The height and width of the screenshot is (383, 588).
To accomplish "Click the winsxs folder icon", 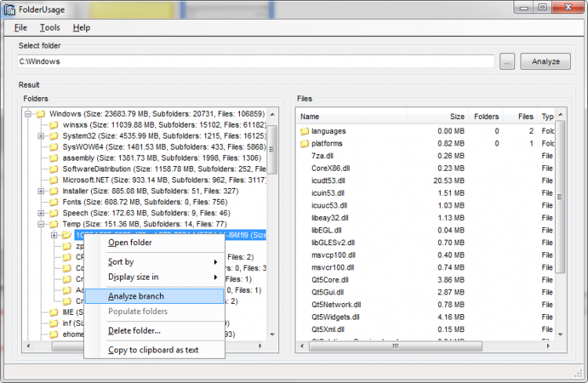I will 54,125.
